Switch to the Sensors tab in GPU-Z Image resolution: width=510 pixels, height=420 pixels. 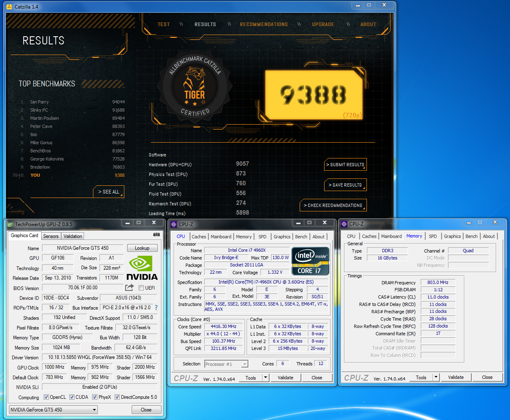point(51,236)
